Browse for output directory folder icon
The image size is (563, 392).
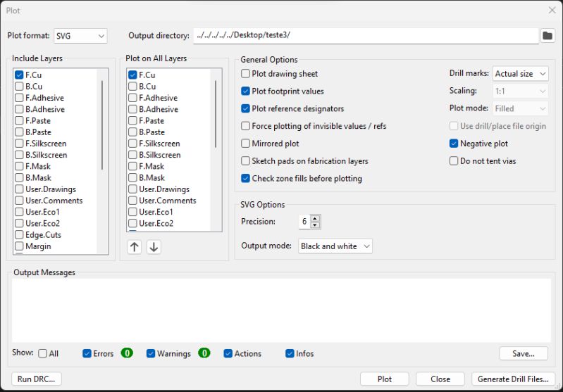[x=547, y=35]
